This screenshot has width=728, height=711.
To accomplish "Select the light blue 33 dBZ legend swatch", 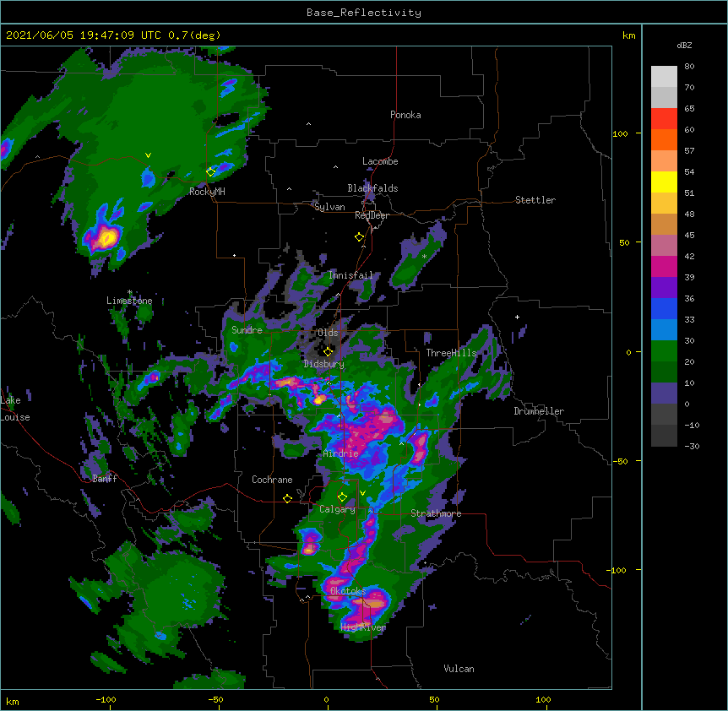I will tap(664, 330).
